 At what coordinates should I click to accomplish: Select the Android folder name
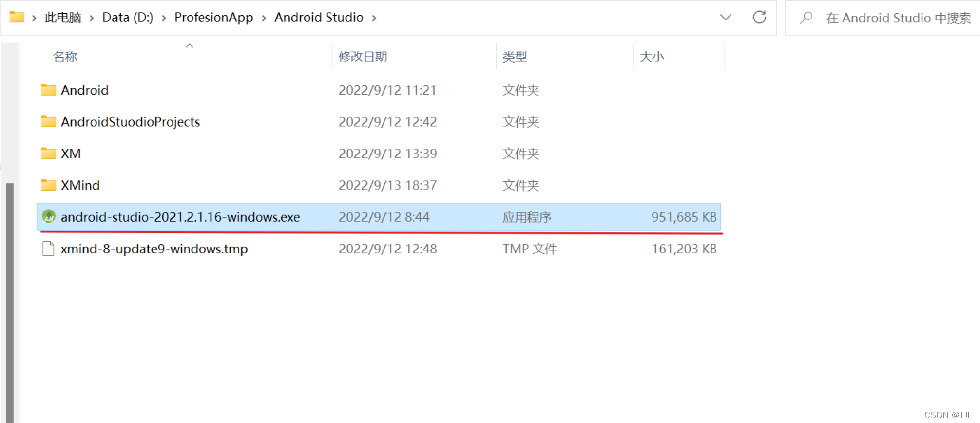point(85,91)
